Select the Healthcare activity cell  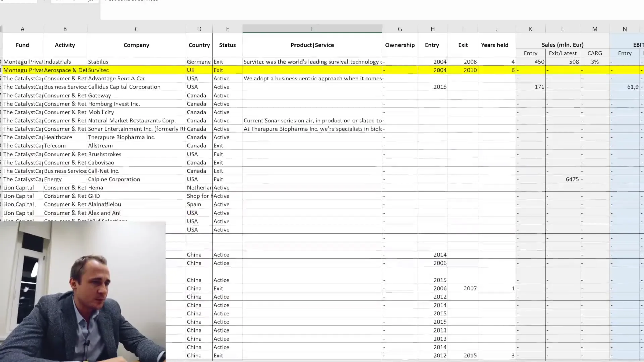point(65,137)
